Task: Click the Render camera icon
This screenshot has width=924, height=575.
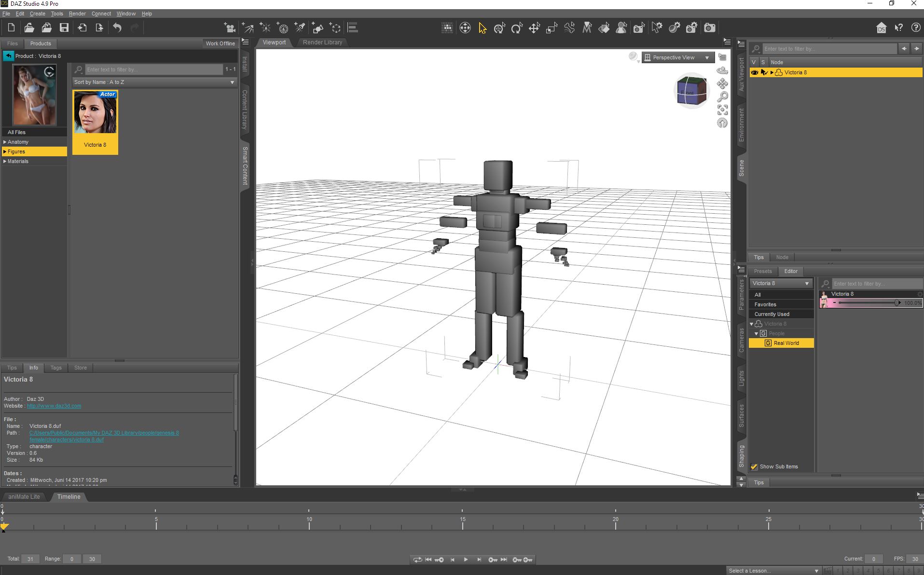Action: point(709,28)
